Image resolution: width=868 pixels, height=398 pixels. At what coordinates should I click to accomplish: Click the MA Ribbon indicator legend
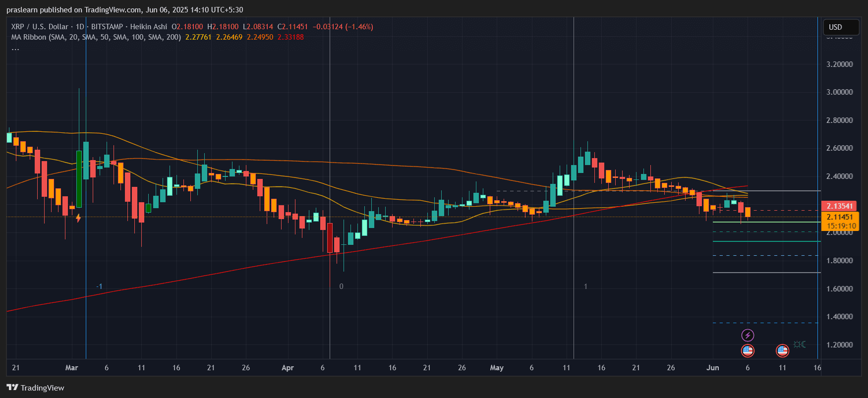(96, 37)
